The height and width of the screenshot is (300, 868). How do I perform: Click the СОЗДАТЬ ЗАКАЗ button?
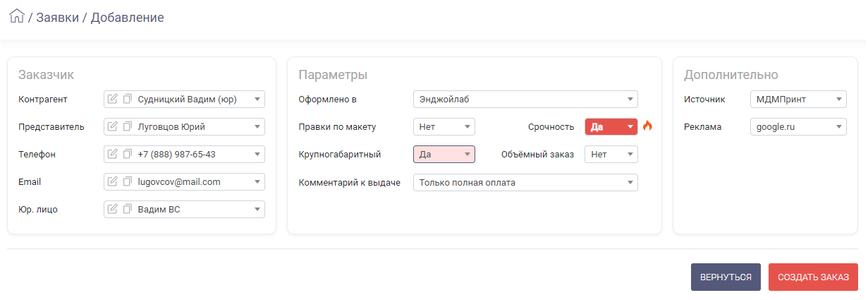pyautogui.click(x=813, y=277)
